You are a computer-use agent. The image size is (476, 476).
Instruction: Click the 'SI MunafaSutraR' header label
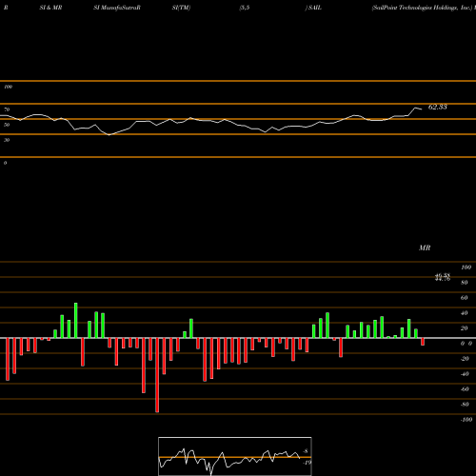tap(117, 8)
